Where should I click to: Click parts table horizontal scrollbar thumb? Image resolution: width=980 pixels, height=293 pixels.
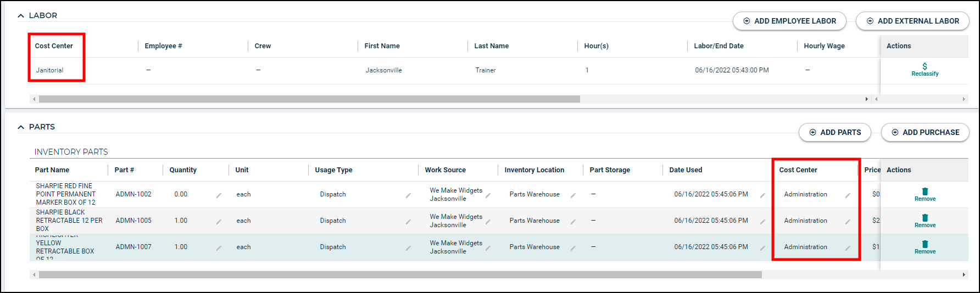[x=400, y=274]
